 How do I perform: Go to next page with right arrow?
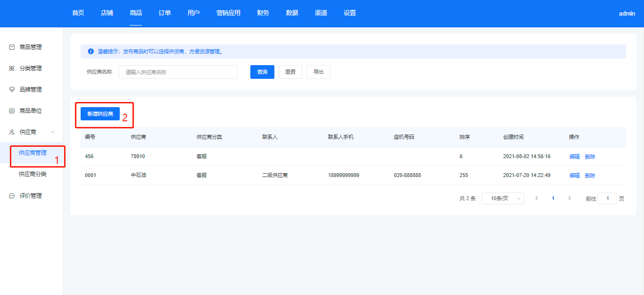(x=570, y=199)
